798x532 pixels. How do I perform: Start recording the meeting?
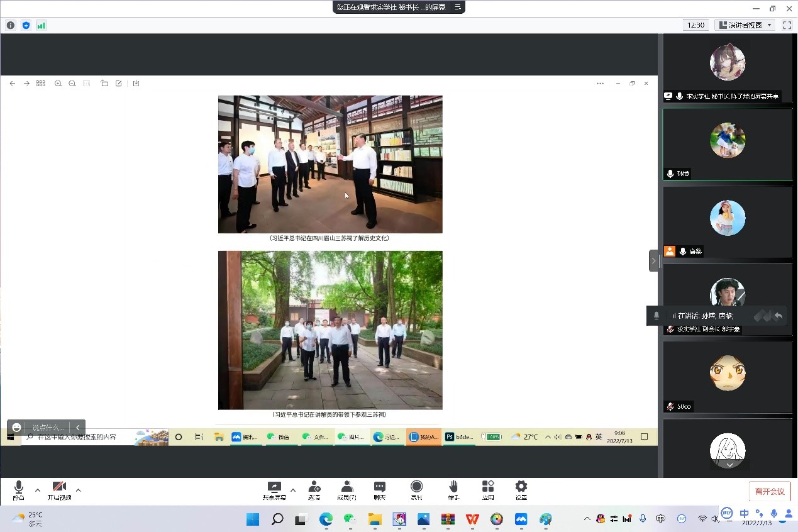point(416,490)
